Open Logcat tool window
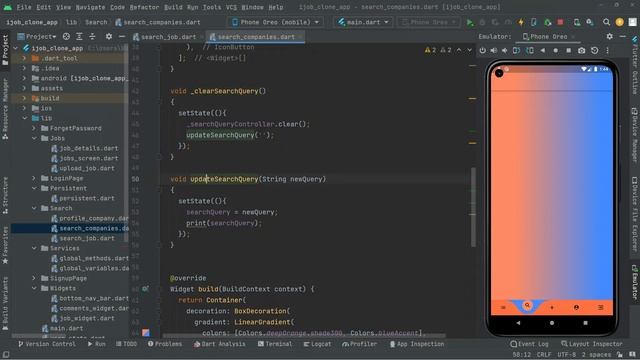The image size is (640, 360). pyautogui.click(x=317, y=344)
